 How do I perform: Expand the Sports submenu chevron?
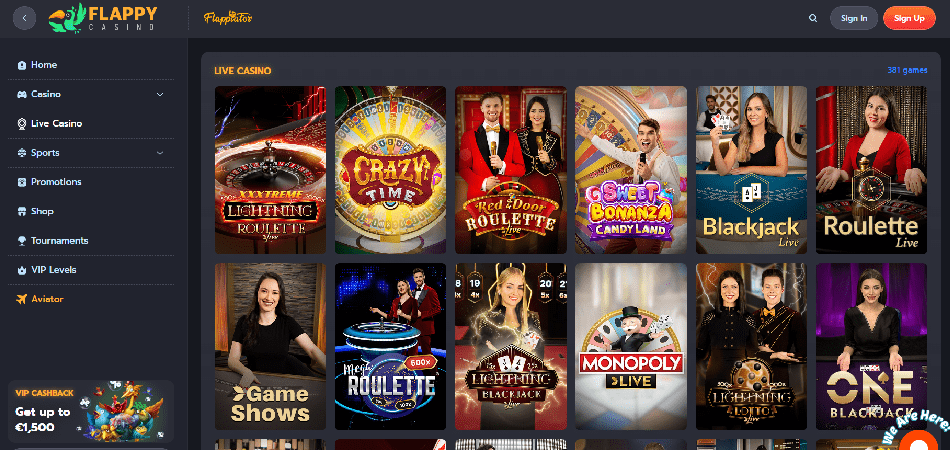pos(160,153)
